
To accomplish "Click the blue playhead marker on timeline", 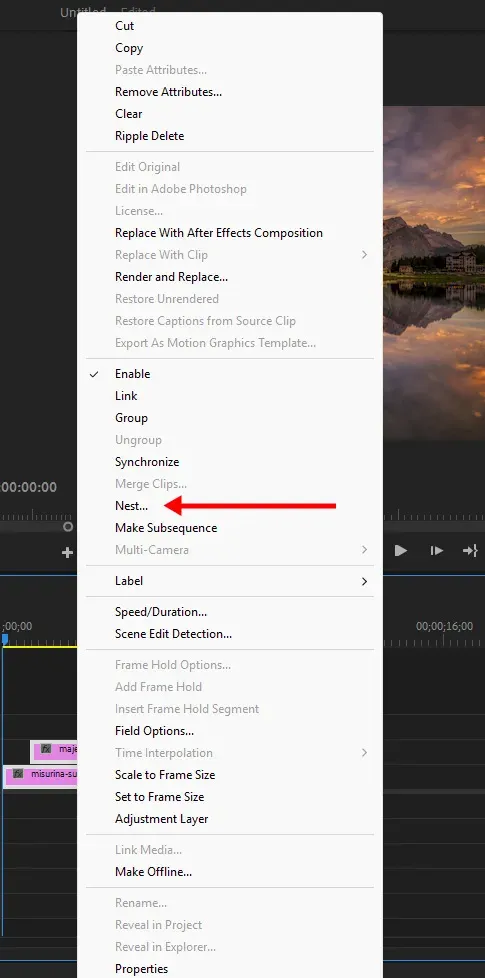I will point(5,639).
